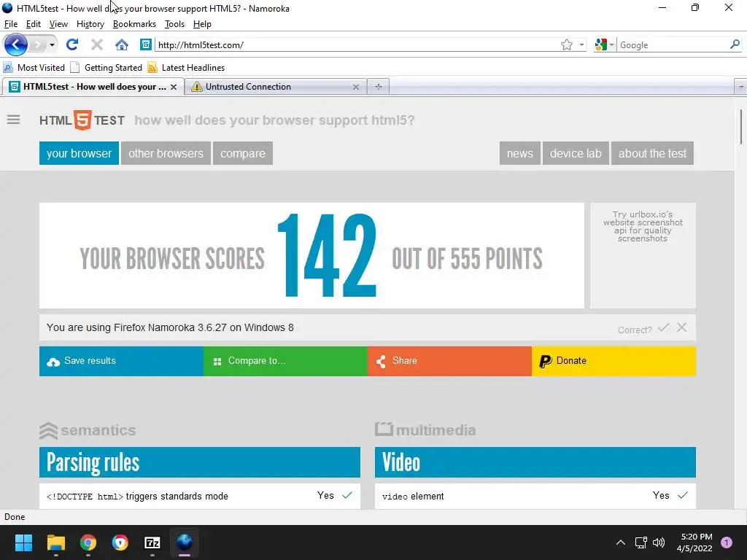Click the site identity icon beside URL
The height and width of the screenshot is (560, 747).
[146, 44]
